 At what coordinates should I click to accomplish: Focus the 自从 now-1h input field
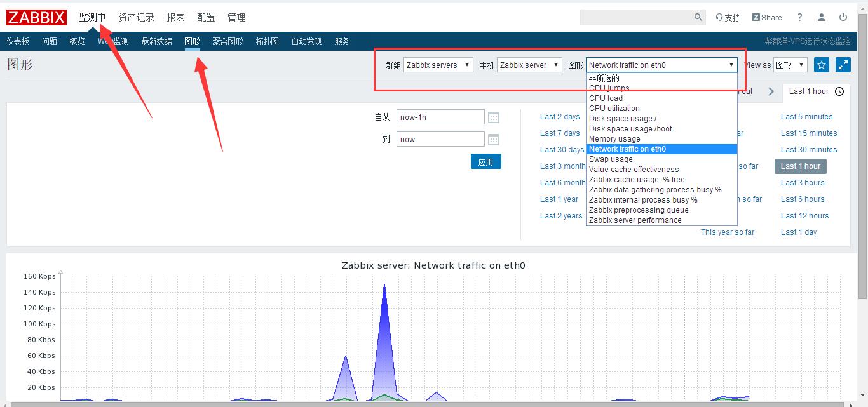click(440, 117)
